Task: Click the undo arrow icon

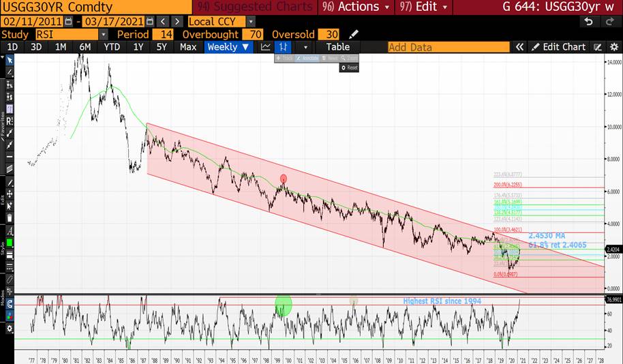Action: click(589, 22)
